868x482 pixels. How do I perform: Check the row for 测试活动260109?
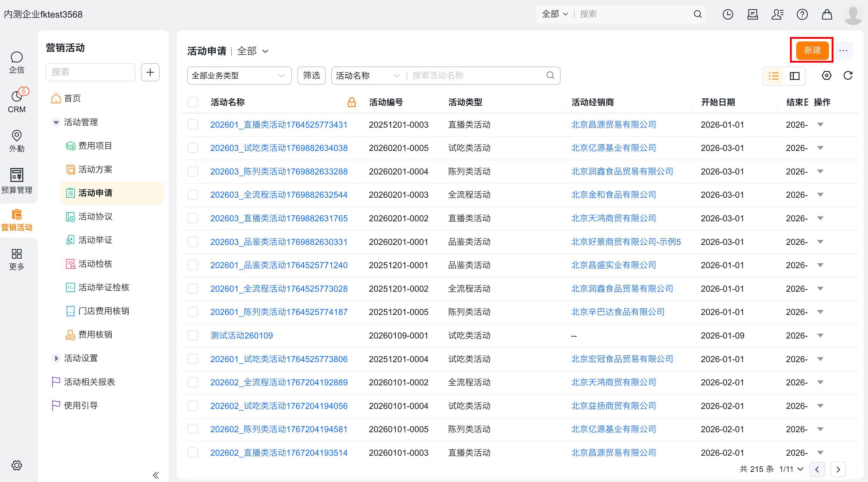click(x=193, y=336)
